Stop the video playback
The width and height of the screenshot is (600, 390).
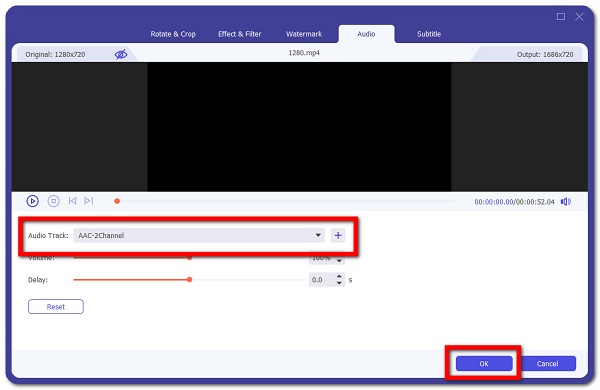pos(53,201)
